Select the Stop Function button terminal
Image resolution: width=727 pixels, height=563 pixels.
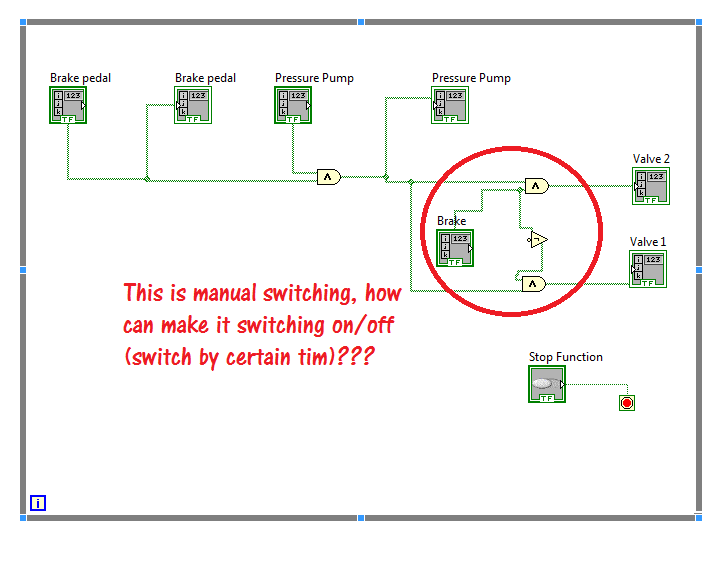click(x=547, y=384)
